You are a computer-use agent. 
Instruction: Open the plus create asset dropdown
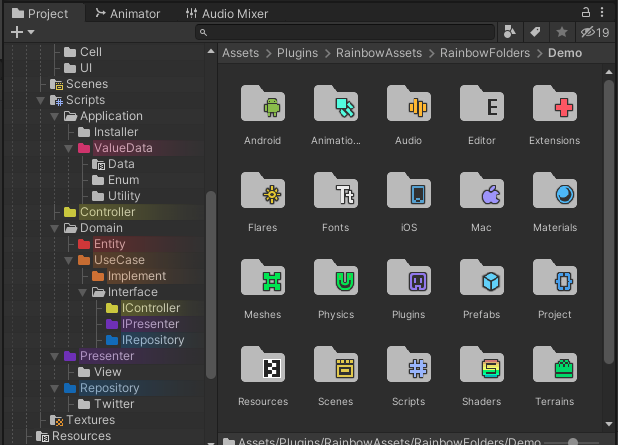[x=22, y=33]
